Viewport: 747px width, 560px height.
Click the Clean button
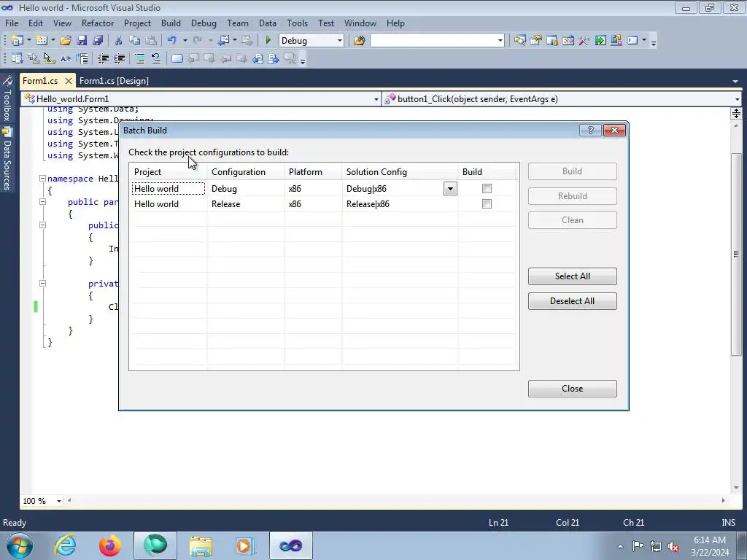coord(572,220)
